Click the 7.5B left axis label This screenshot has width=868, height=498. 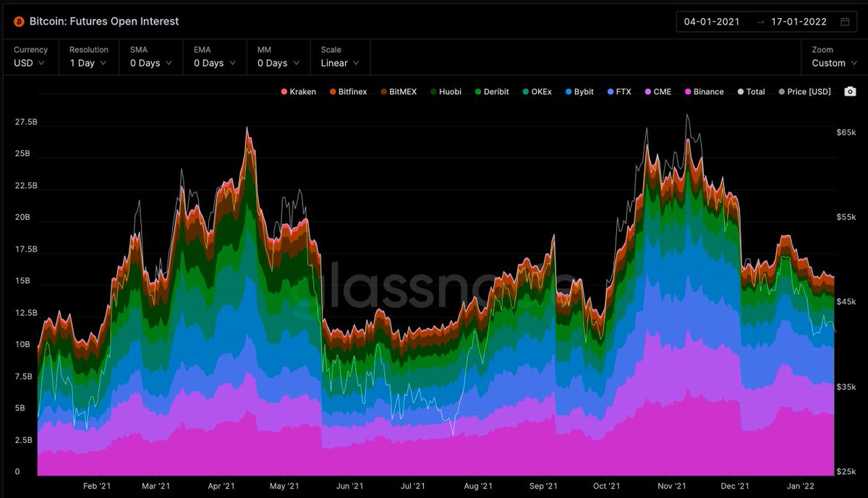point(25,377)
